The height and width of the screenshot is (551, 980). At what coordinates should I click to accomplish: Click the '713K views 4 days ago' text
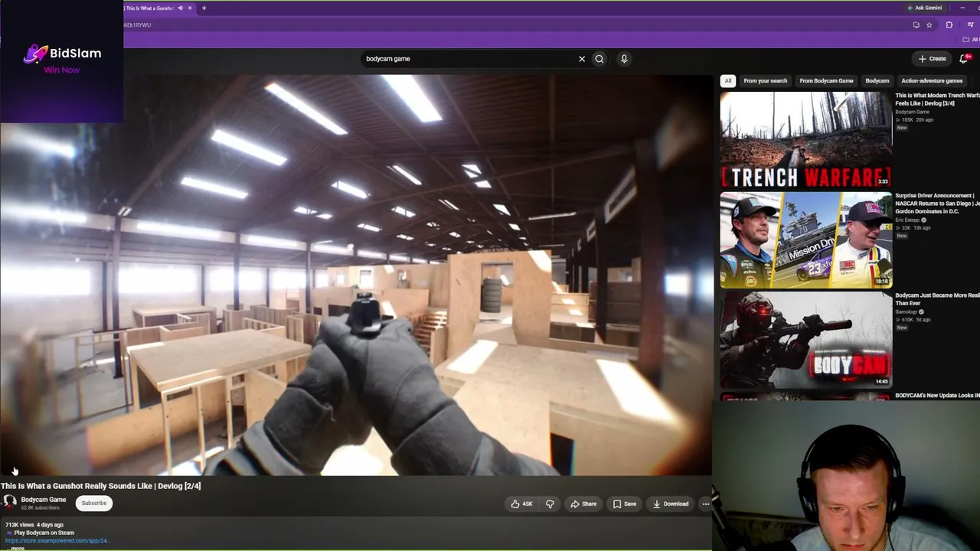(34, 525)
